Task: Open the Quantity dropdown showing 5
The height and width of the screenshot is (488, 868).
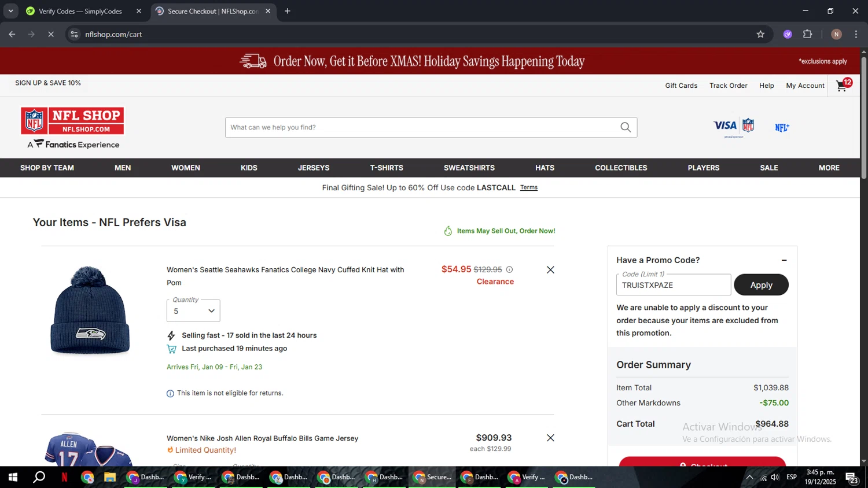Action: [193, 311]
